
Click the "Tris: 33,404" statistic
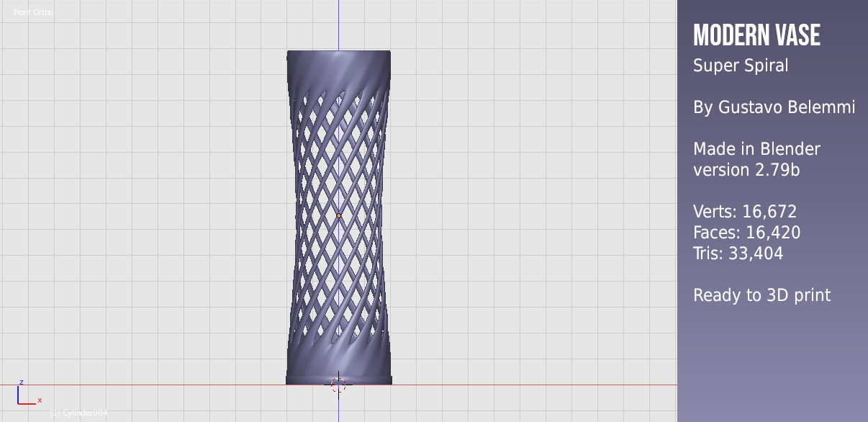click(x=738, y=253)
